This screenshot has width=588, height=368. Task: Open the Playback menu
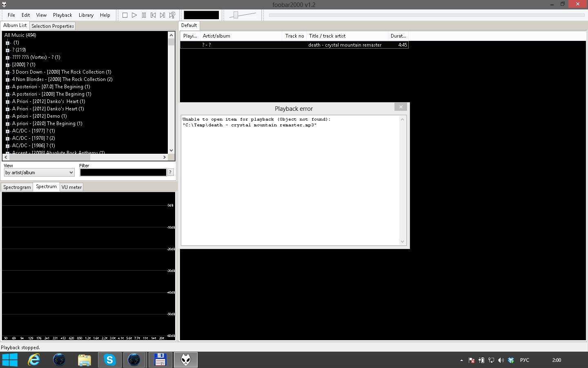coord(62,15)
